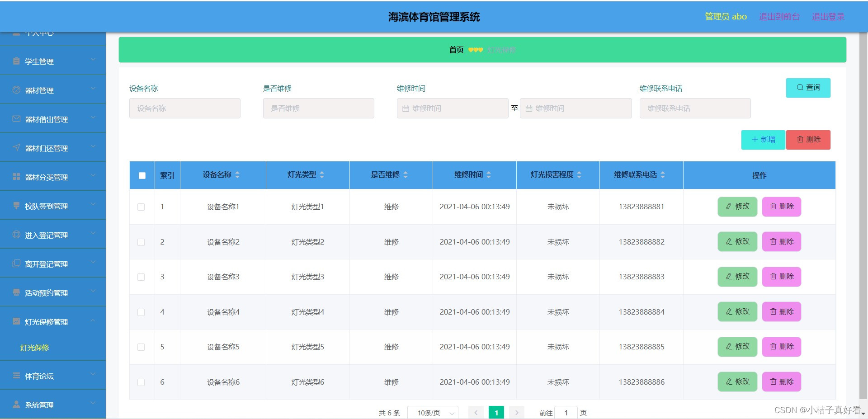The height and width of the screenshot is (419, 868).
Task: Go to 首页 in the breadcrumb
Action: [456, 50]
